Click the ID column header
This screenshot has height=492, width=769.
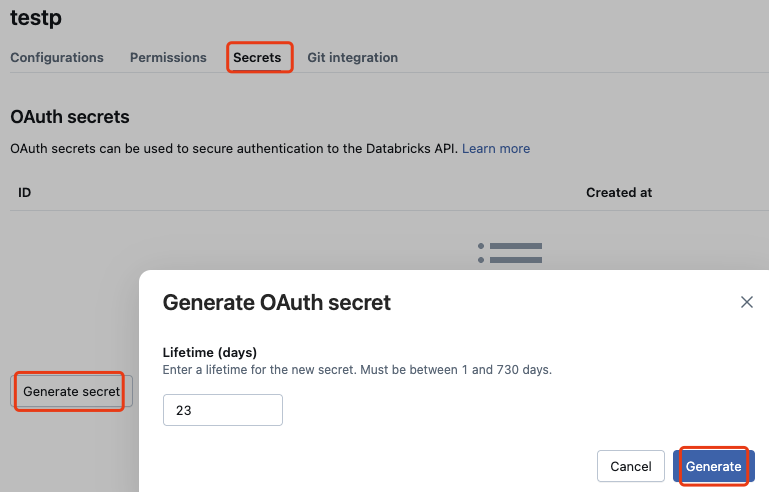coord(25,192)
